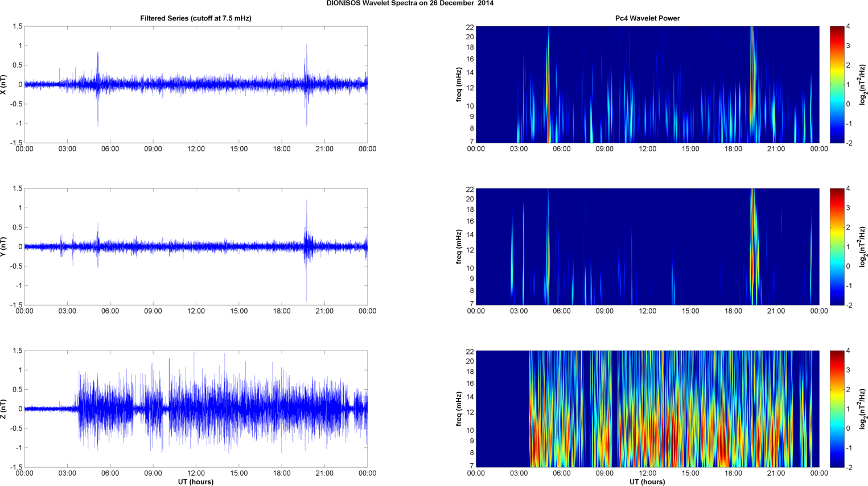Click the 'X (nT)' axis label
This screenshot has height=486, width=868.
tap(4, 84)
